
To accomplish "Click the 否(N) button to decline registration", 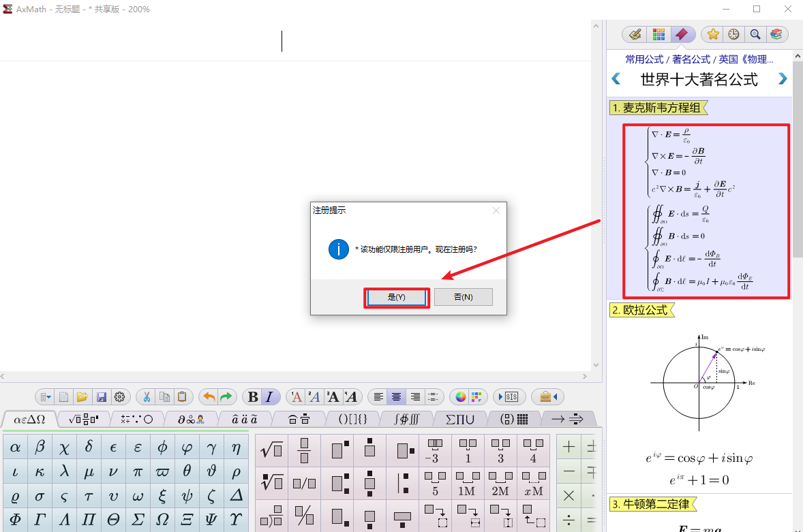I will pyautogui.click(x=463, y=298).
